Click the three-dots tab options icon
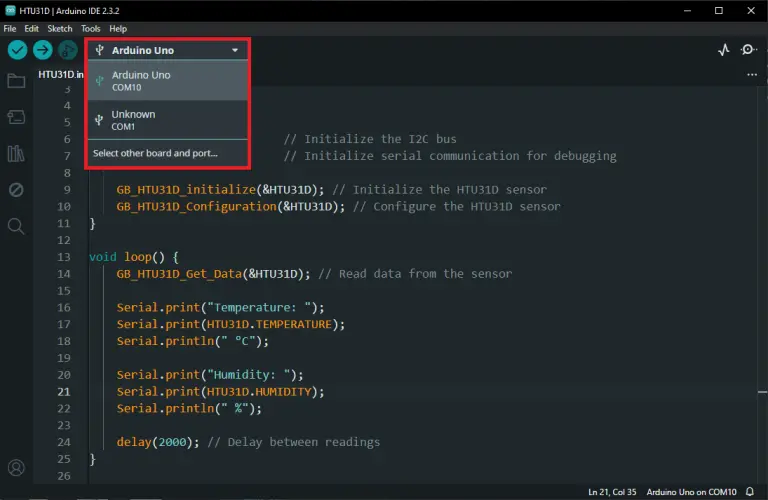Image resolution: width=768 pixels, height=500 pixels. click(752, 75)
